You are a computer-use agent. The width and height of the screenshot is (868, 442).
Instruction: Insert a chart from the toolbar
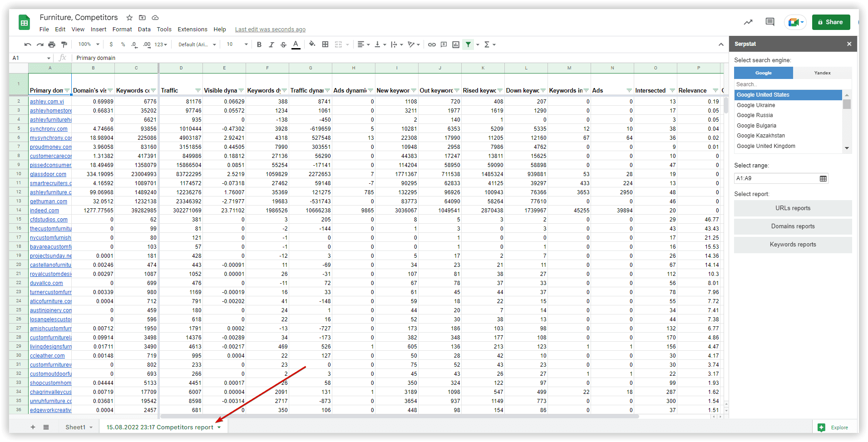(x=456, y=44)
